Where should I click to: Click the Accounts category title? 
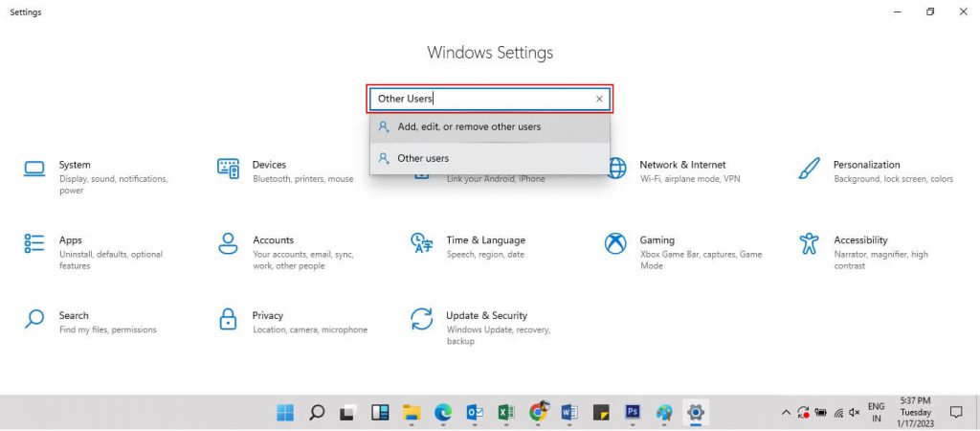pyautogui.click(x=273, y=240)
